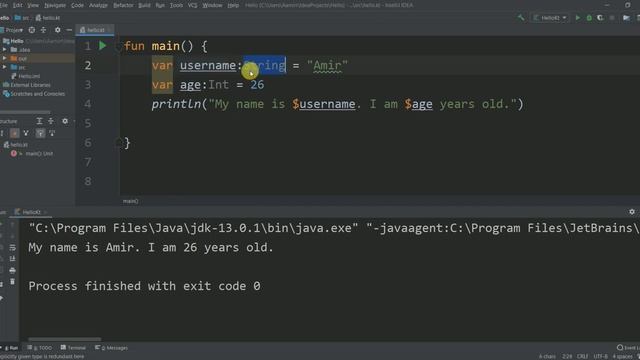The width and height of the screenshot is (640, 360).
Task: Select Hello.iml file in project tree
Action: (26, 76)
